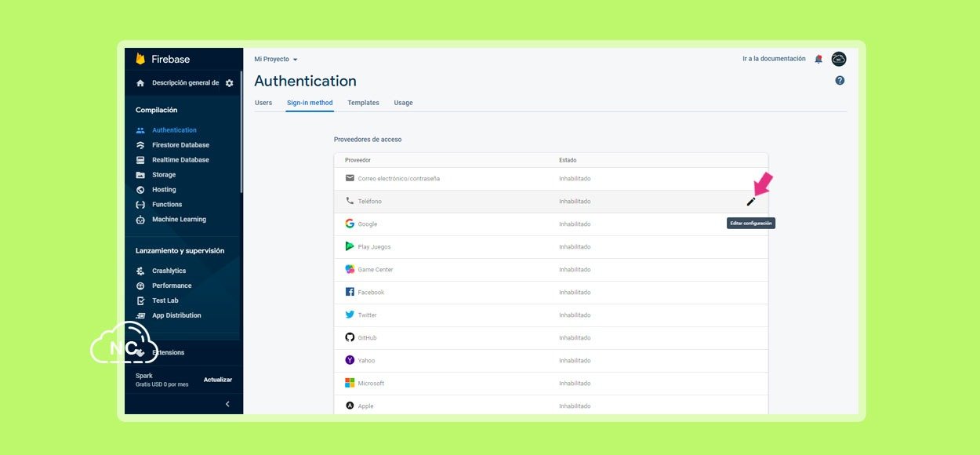This screenshot has height=455, width=980.
Task: Select the Twitter provider name
Action: point(368,315)
